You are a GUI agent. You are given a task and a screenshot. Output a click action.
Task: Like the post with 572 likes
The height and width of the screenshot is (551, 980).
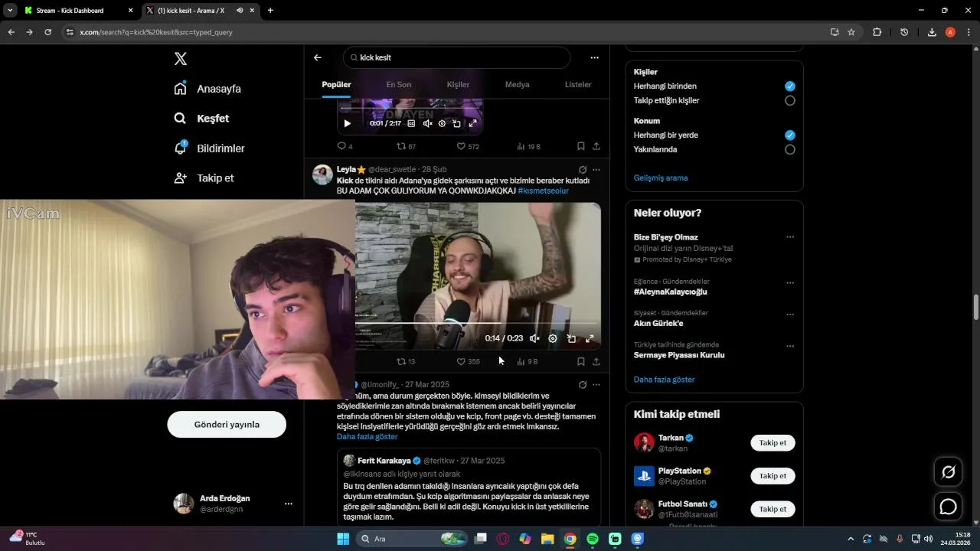tap(468, 146)
